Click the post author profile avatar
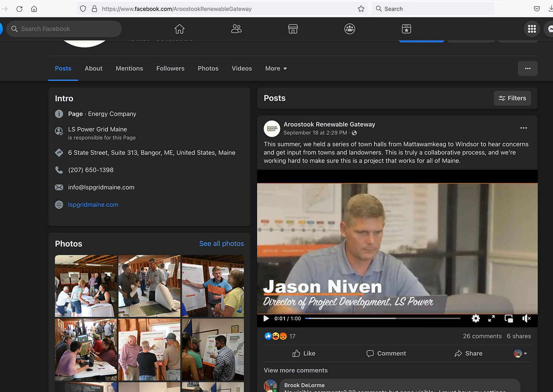 272,129
